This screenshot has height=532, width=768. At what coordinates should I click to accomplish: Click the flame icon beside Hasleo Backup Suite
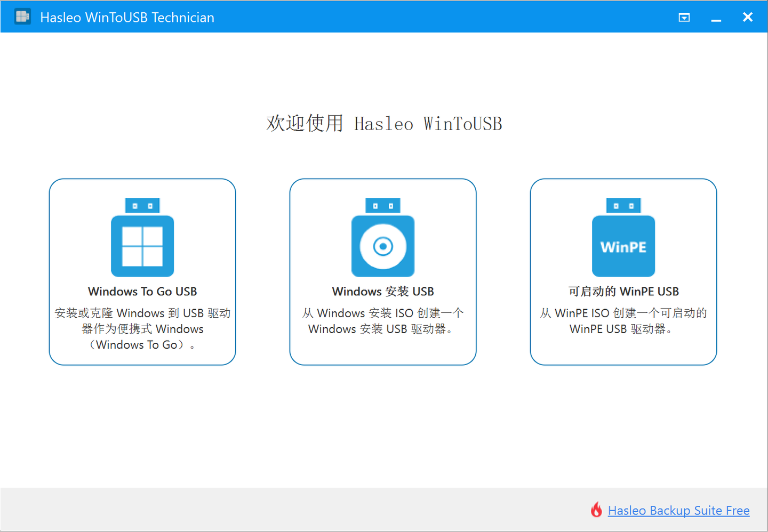[x=597, y=510]
